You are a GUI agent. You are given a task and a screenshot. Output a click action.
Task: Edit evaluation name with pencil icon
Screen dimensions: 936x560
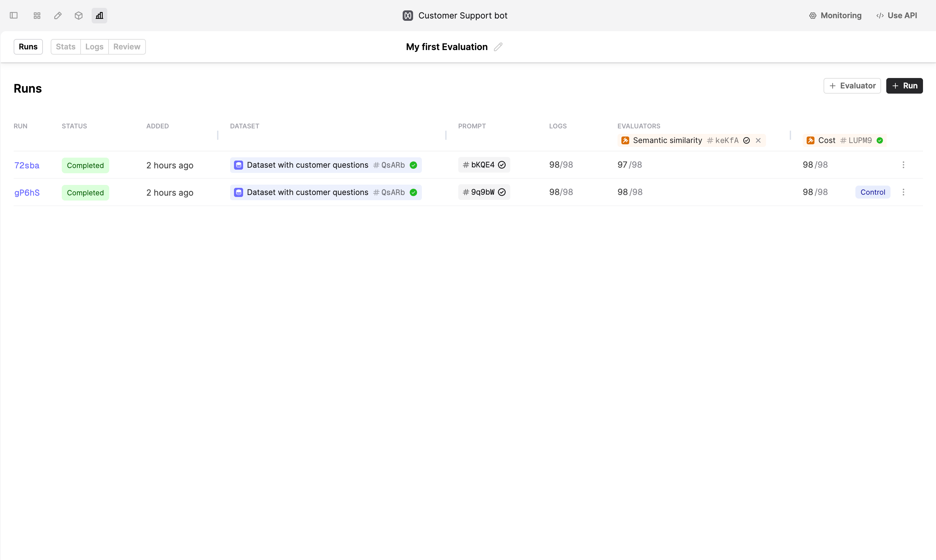pos(498,47)
